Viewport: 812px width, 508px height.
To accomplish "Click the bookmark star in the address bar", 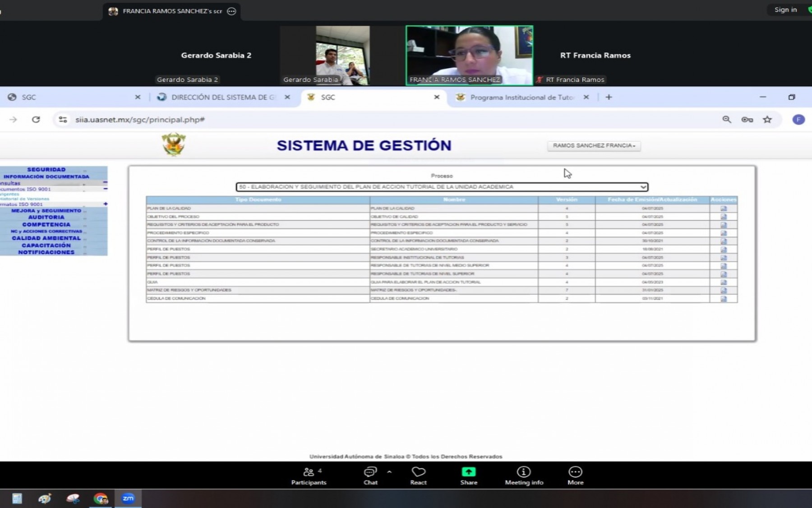I will coord(767,120).
